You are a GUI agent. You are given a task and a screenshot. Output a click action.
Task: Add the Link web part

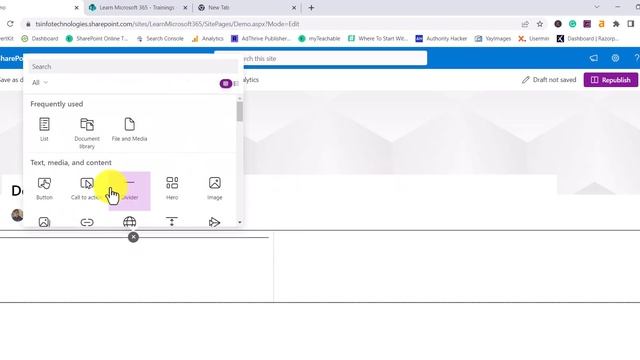[x=87, y=222]
